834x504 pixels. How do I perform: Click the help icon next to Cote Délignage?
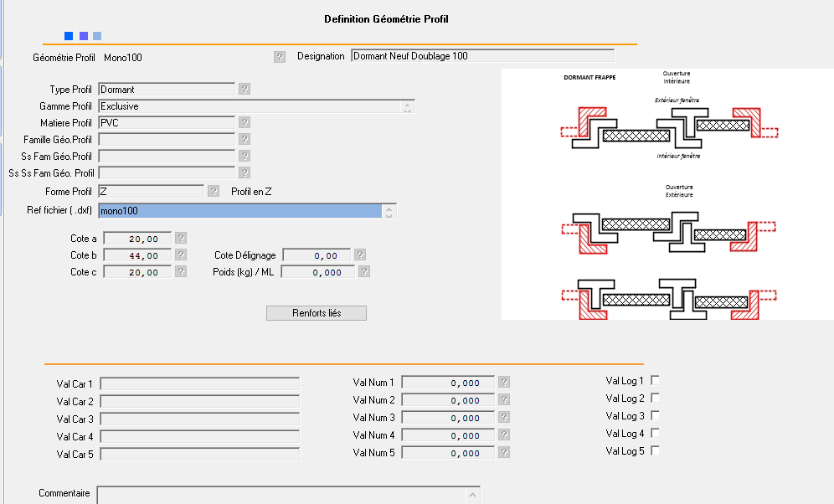(359, 255)
